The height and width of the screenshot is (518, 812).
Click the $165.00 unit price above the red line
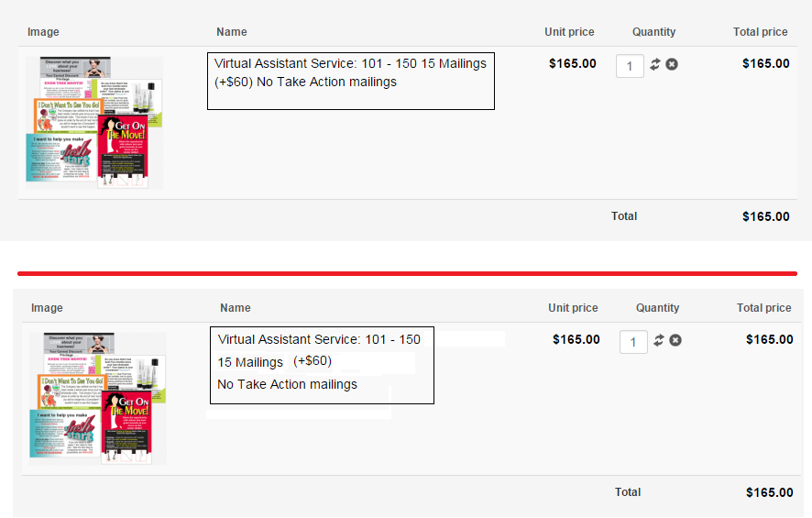pos(572,64)
